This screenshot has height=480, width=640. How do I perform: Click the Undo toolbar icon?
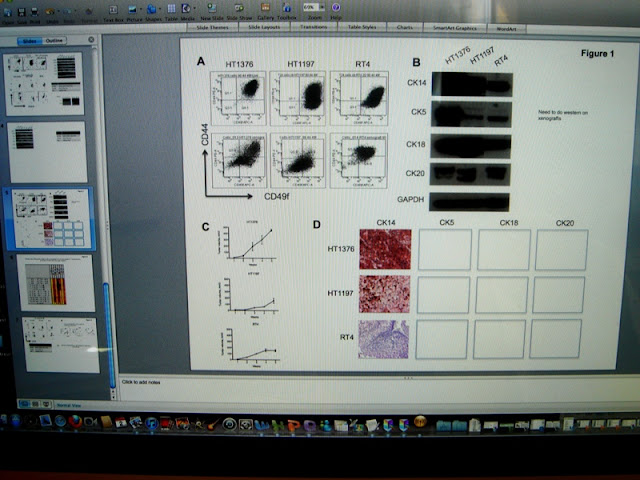pyautogui.click(x=50, y=12)
